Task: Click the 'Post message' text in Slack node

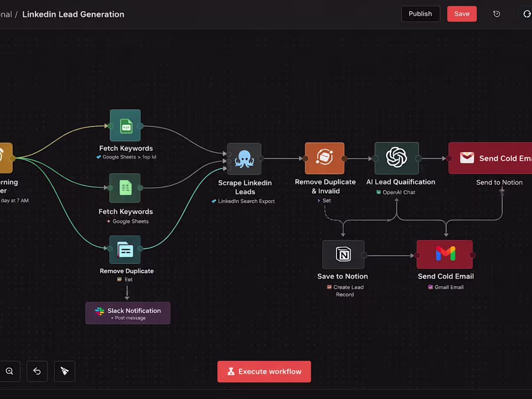Action: coord(130,318)
